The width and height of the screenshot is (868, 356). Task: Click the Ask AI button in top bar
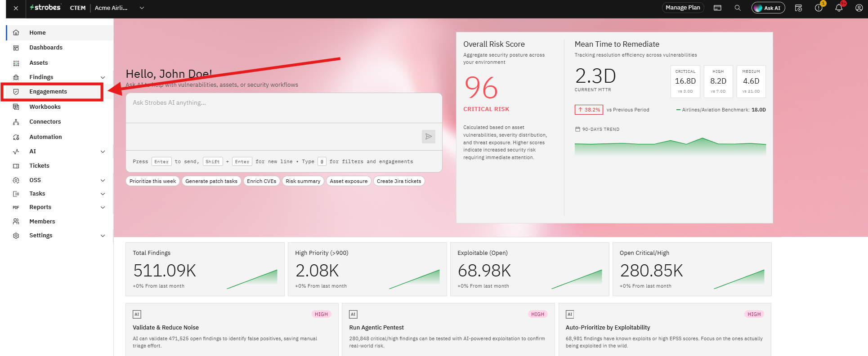coord(768,8)
